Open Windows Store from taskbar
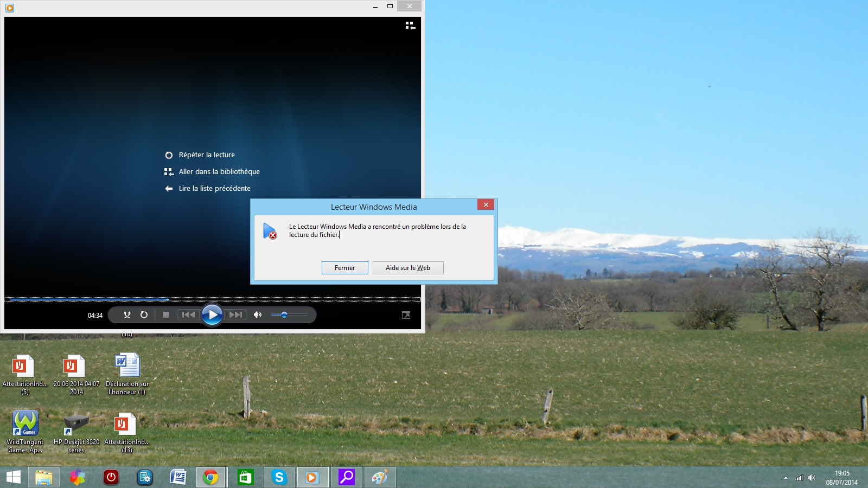 pyautogui.click(x=246, y=477)
